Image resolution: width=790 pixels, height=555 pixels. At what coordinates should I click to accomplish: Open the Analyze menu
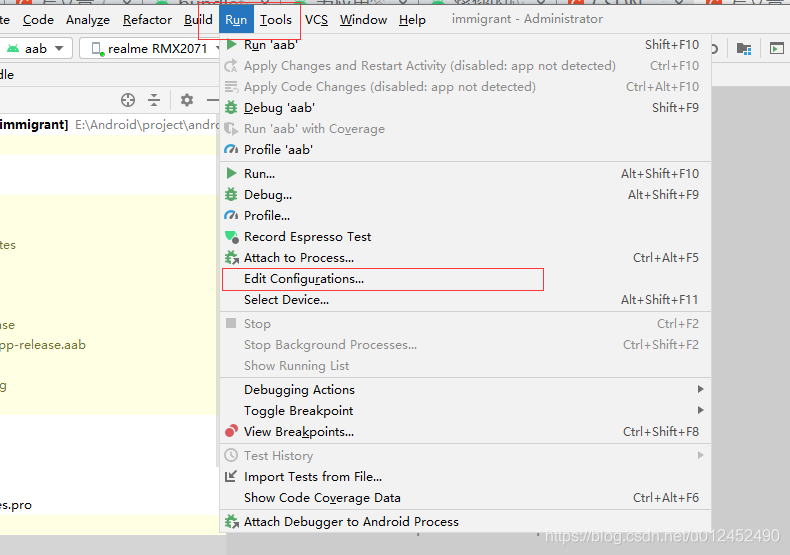coord(88,20)
